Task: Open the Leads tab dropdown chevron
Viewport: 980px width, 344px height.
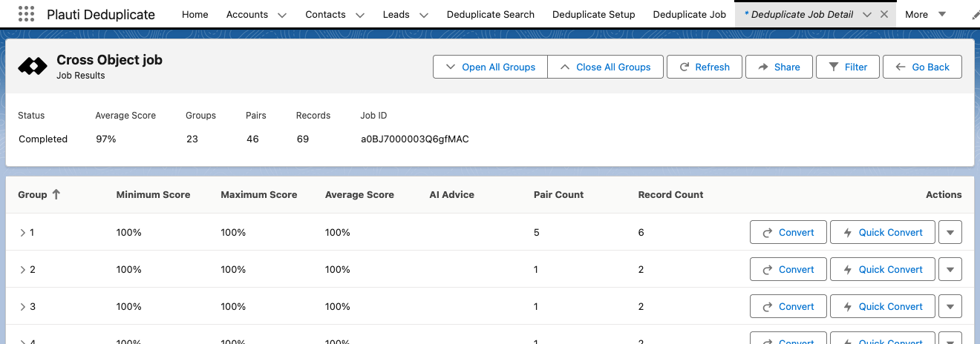Action: (x=423, y=15)
